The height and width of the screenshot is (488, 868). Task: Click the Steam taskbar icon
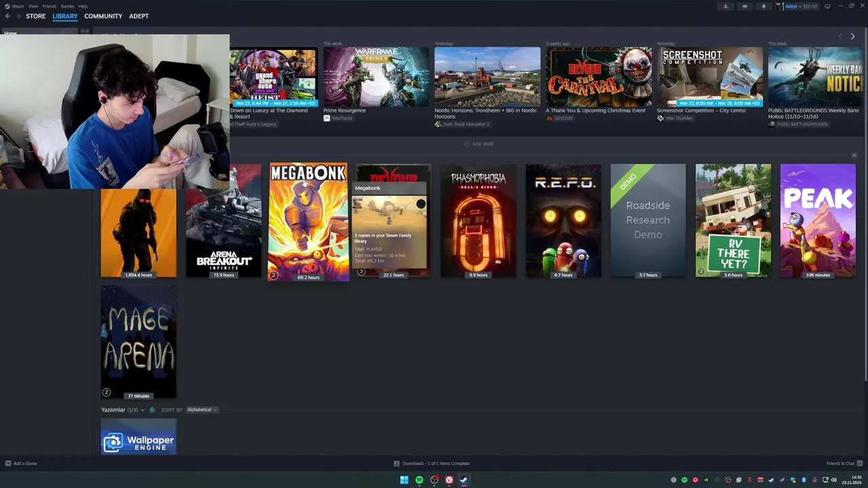(x=464, y=480)
